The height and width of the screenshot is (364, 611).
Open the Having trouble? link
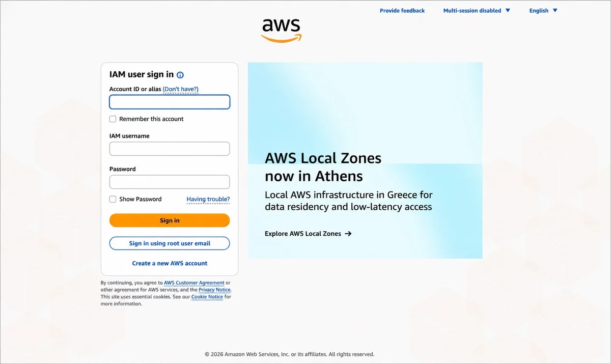pyautogui.click(x=208, y=199)
